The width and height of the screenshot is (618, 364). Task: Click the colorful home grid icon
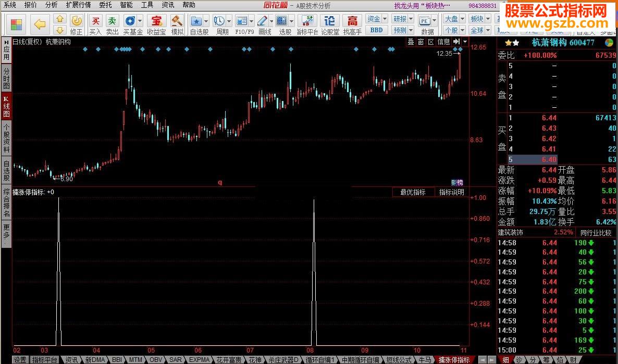[x=17, y=25]
